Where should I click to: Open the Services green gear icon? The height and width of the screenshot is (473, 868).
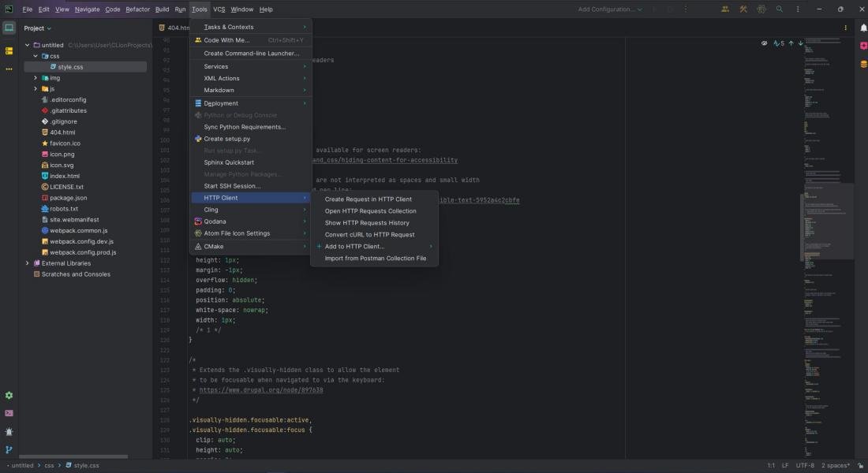[x=9, y=395]
